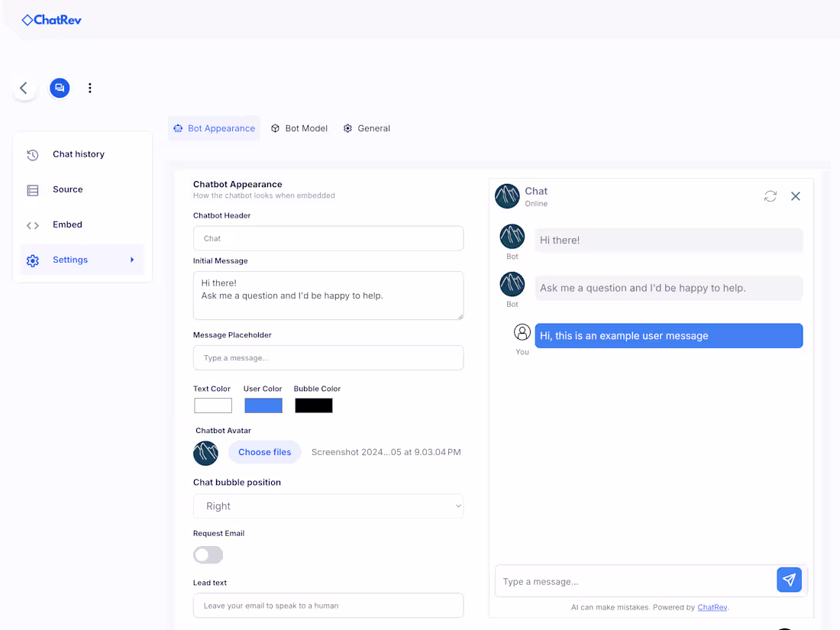Open the Embed section
Image resolution: width=840 pixels, height=630 pixels.
[67, 224]
